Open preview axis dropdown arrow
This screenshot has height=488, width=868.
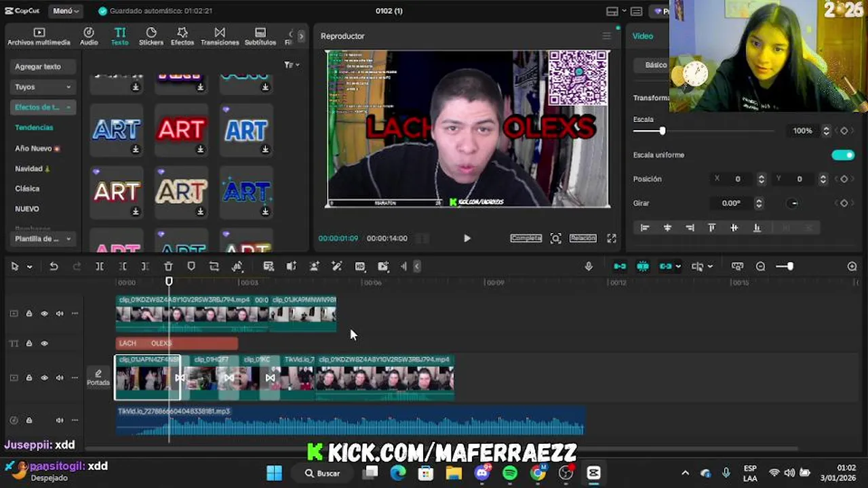pyautogui.click(x=710, y=267)
